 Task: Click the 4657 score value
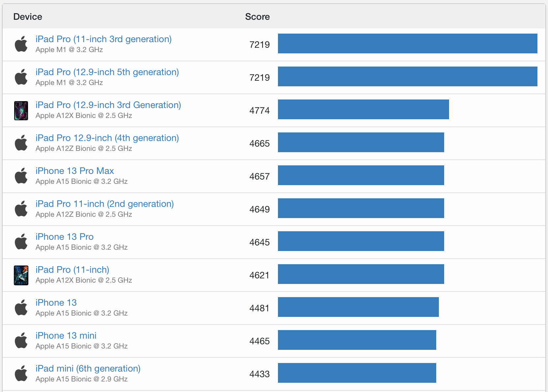click(x=259, y=176)
